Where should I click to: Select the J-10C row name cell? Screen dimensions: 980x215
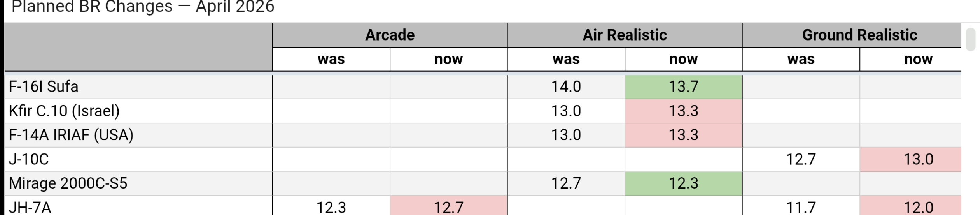click(x=29, y=159)
